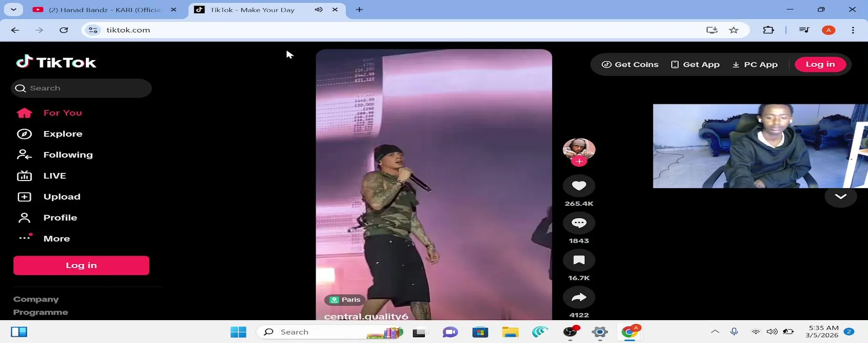Click the Paris location tag
Image resolution: width=868 pixels, height=343 pixels.
pyautogui.click(x=345, y=300)
